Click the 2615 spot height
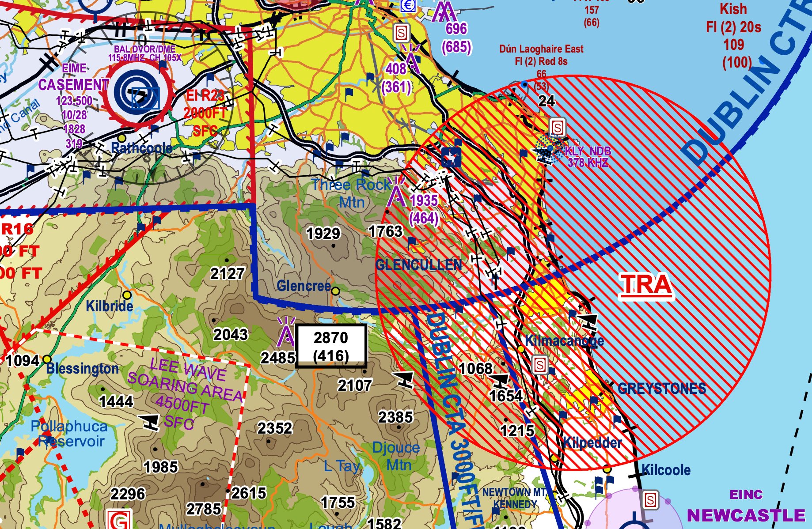The image size is (812, 529). tap(249, 493)
